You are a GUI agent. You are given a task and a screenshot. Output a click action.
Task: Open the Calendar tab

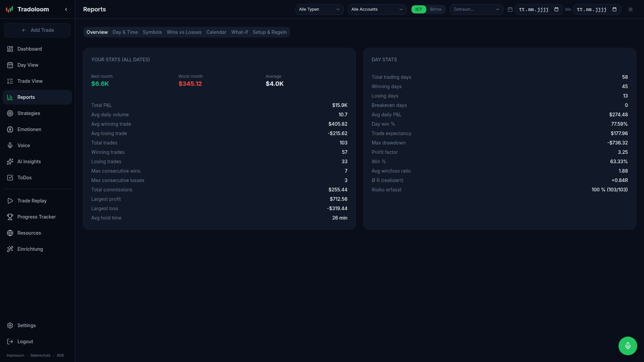(x=216, y=32)
